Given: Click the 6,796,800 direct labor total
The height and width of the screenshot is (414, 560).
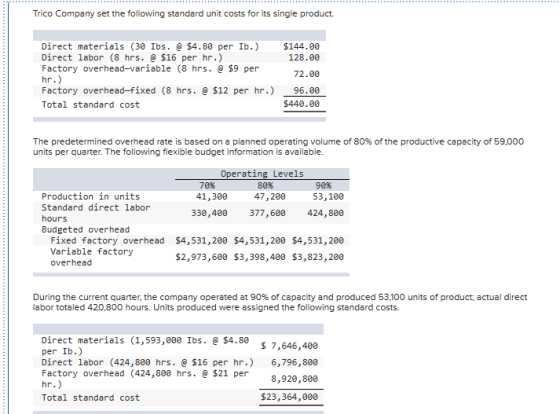Looking at the screenshot, I should pos(294,363).
